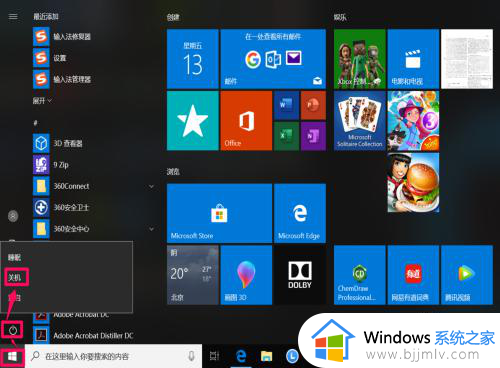Click the microphone icon in the search box
Screen dimensions: 500x368
tap(191, 356)
